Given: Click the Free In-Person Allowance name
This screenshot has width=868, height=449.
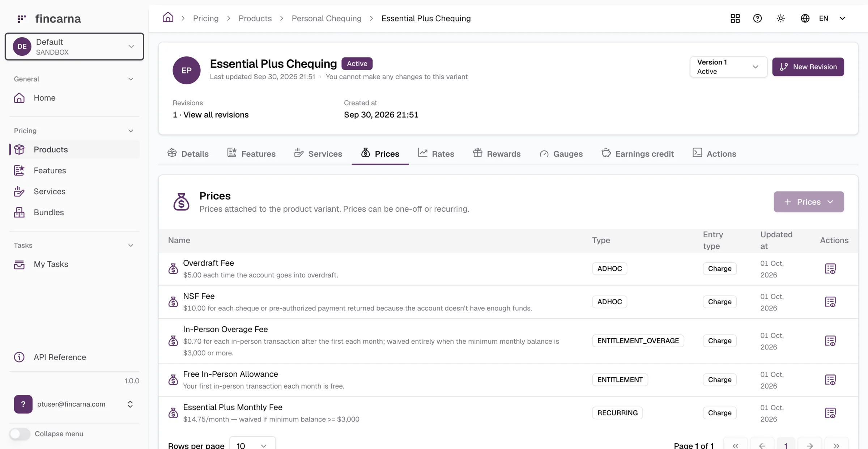Looking at the screenshot, I should click(x=230, y=374).
